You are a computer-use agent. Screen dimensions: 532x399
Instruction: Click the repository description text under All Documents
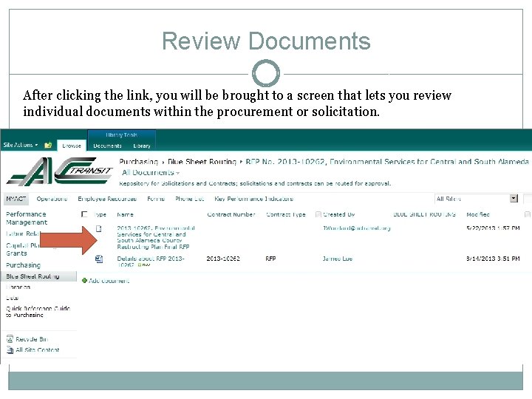(x=255, y=183)
